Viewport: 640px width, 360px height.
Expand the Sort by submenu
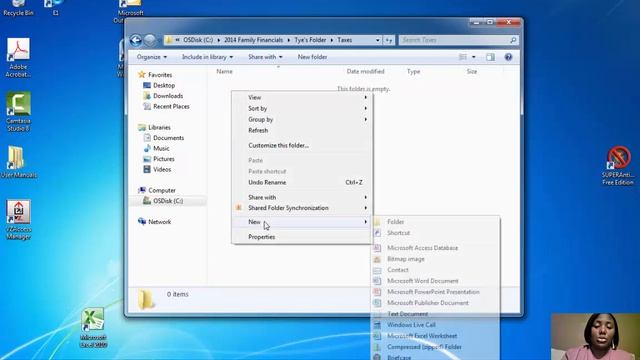click(302, 109)
